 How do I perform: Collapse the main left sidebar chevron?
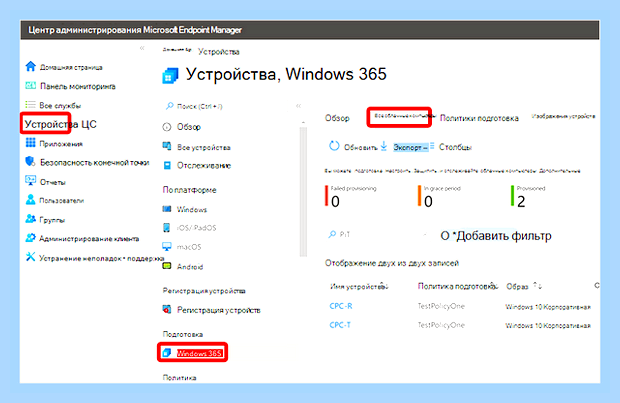(x=142, y=48)
